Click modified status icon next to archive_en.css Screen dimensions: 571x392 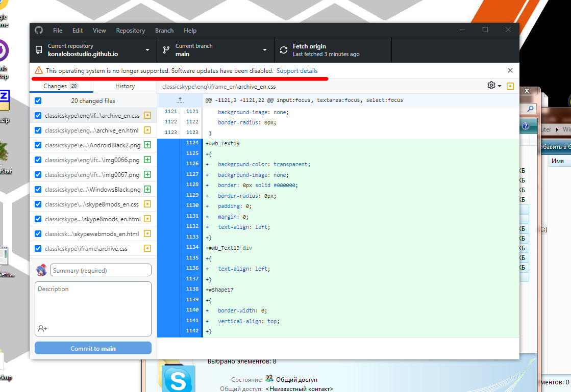[x=147, y=116]
